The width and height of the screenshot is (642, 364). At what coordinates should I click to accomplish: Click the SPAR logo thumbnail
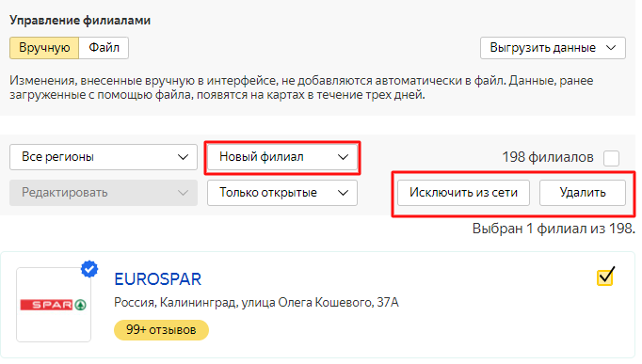click(x=54, y=305)
